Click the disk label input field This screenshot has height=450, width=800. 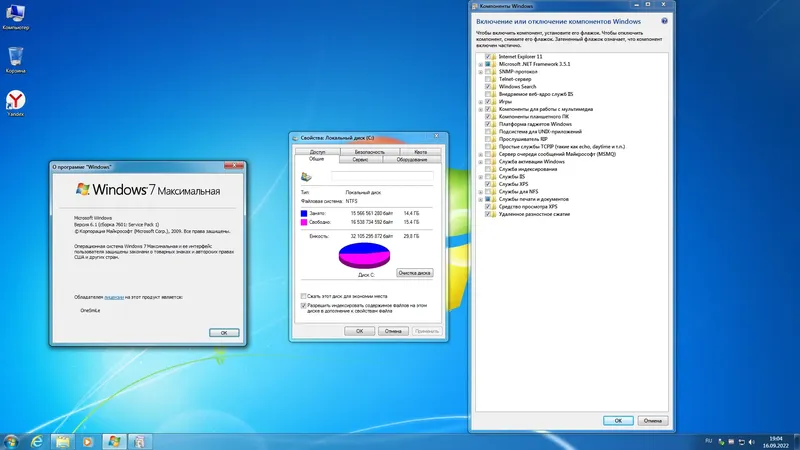pyautogui.click(x=382, y=176)
